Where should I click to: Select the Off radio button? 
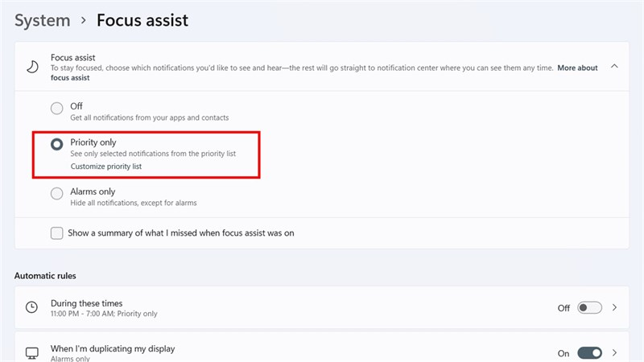56,109
